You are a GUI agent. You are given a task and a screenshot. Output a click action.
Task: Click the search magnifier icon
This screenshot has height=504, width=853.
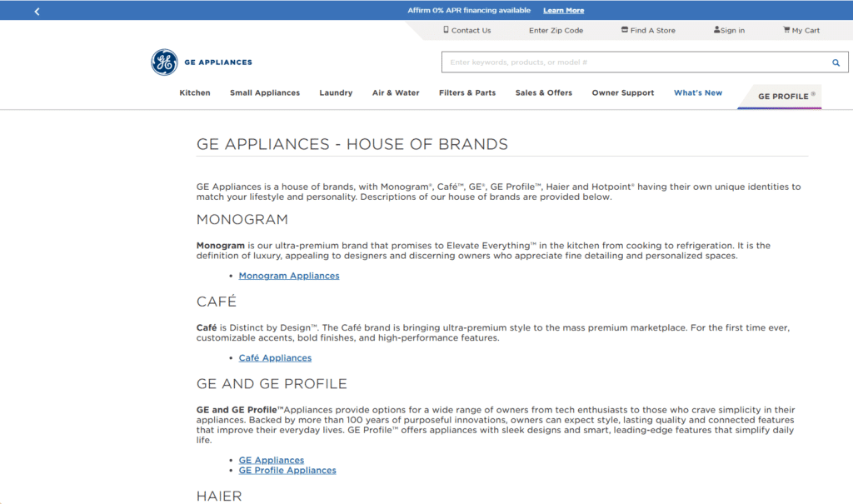point(836,62)
